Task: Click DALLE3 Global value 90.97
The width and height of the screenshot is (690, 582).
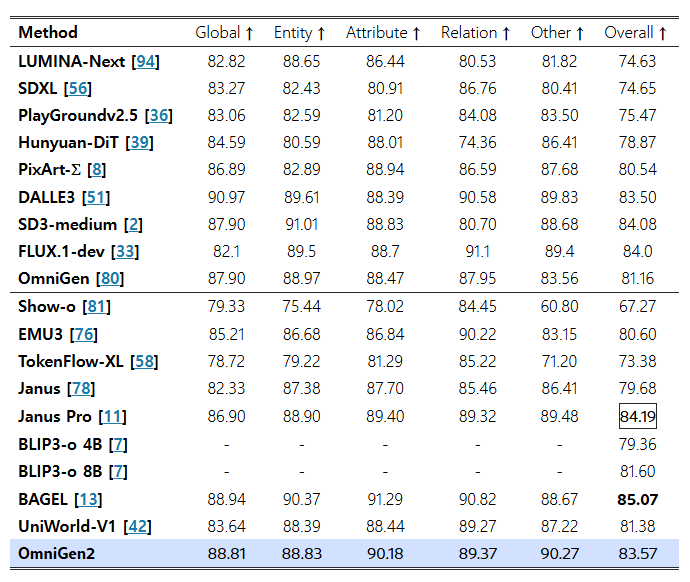Action: pos(226,197)
